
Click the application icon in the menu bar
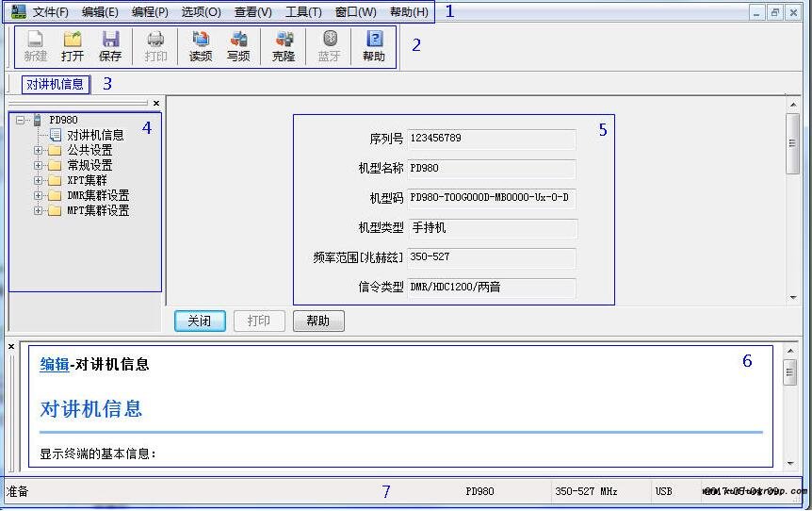(x=18, y=11)
